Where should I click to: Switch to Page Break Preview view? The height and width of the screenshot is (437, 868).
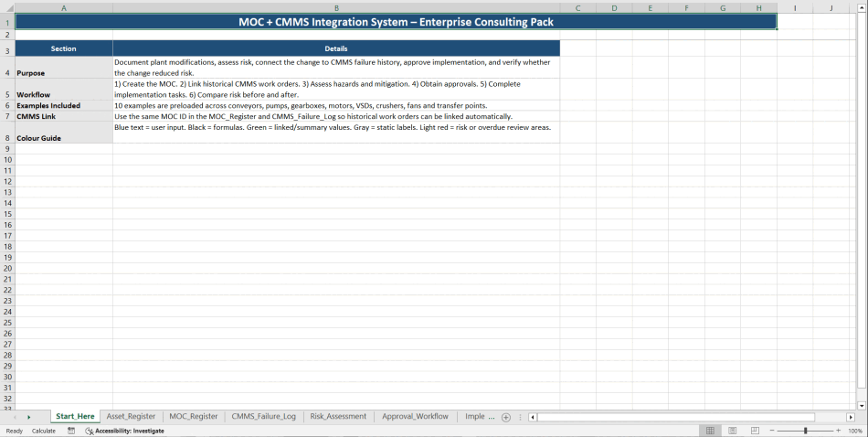coord(755,431)
